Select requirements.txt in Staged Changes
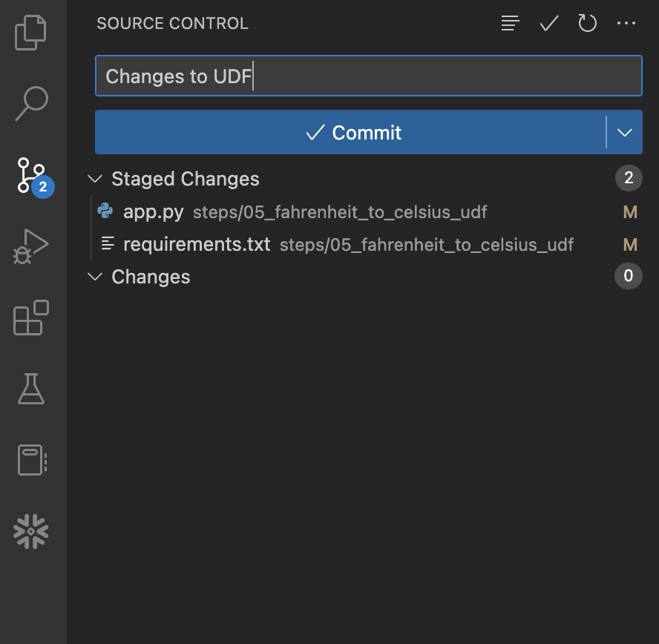The image size is (659, 644). [x=196, y=244]
